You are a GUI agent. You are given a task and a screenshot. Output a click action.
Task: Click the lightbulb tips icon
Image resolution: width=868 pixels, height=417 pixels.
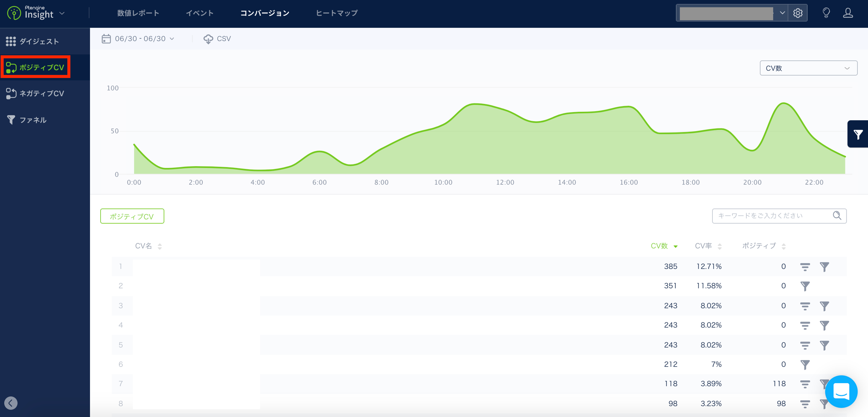[x=826, y=13]
